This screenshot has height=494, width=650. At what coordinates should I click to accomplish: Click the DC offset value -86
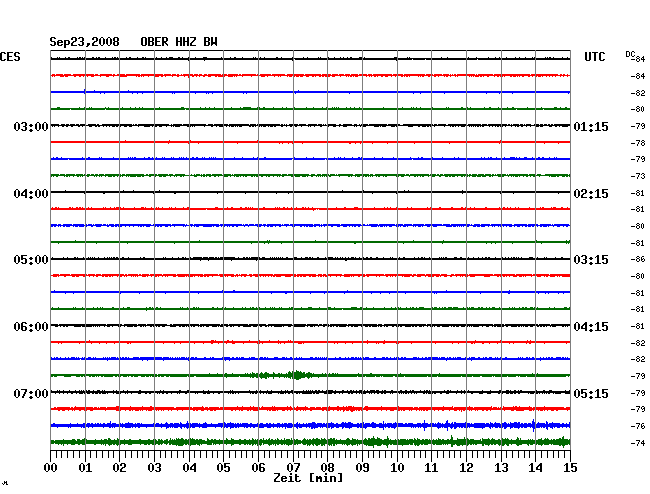(638, 259)
